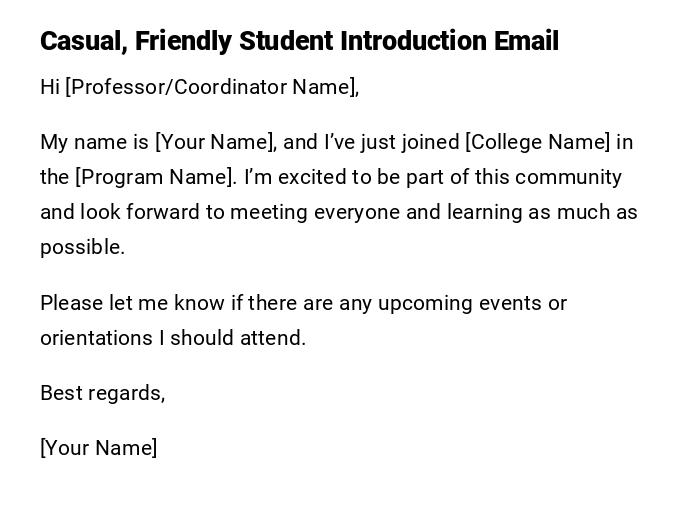This screenshot has height=510, width=700.
Task: Click the title 'Casual, Friendly Student Introduction Email'
Action: (x=299, y=42)
